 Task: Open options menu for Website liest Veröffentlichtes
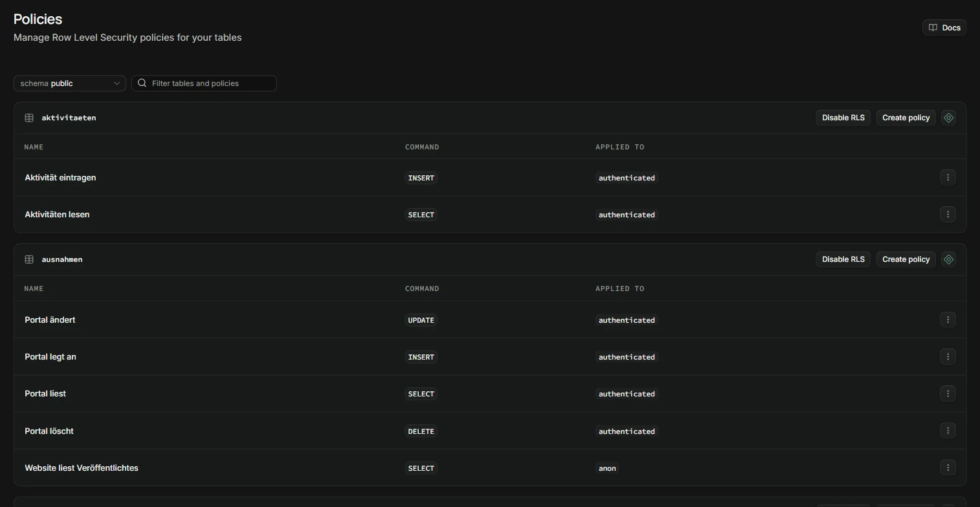click(948, 468)
